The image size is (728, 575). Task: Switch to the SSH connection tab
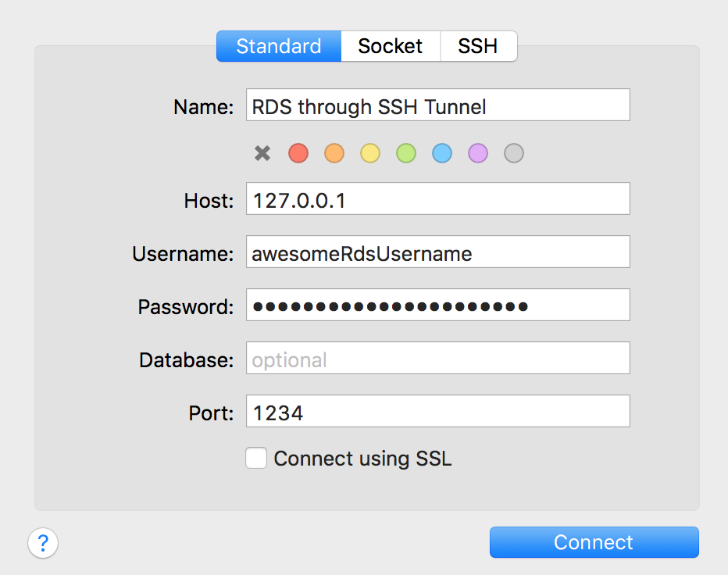tap(478, 46)
